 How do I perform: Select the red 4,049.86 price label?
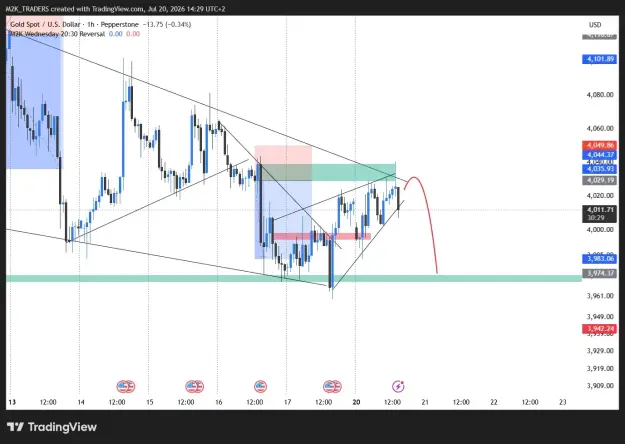click(x=600, y=145)
